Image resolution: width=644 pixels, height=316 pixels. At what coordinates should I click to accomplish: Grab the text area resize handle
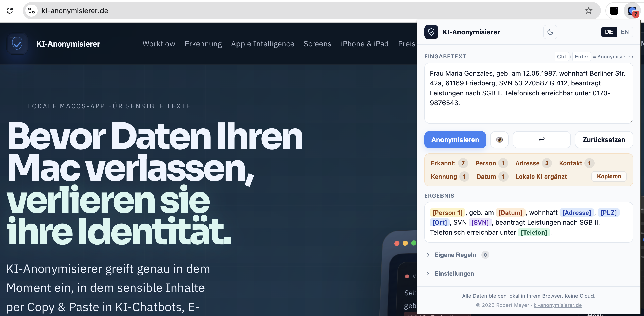pos(631,121)
